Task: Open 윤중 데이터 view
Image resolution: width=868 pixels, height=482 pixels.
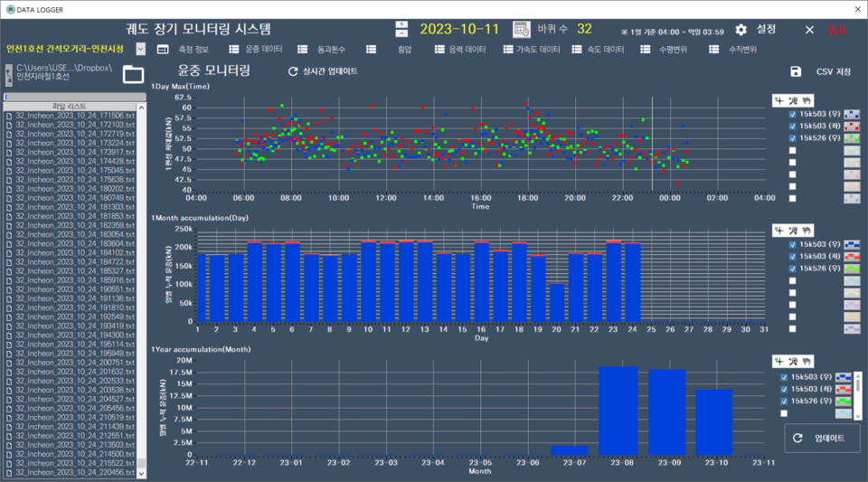Action: pyautogui.click(x=263, y=49)
